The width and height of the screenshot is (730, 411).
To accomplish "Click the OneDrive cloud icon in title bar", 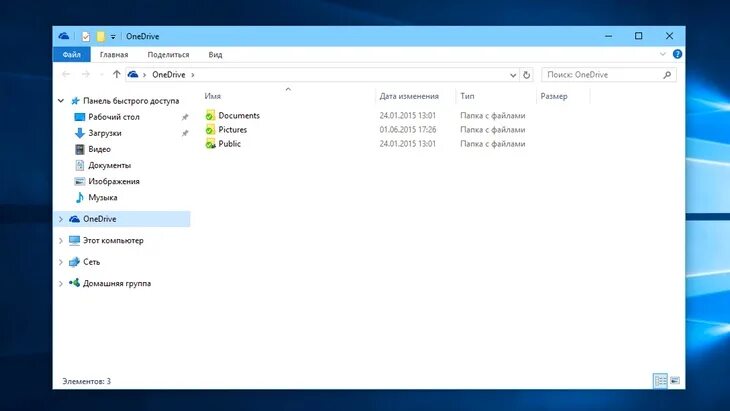I will [x=64, y=36].
